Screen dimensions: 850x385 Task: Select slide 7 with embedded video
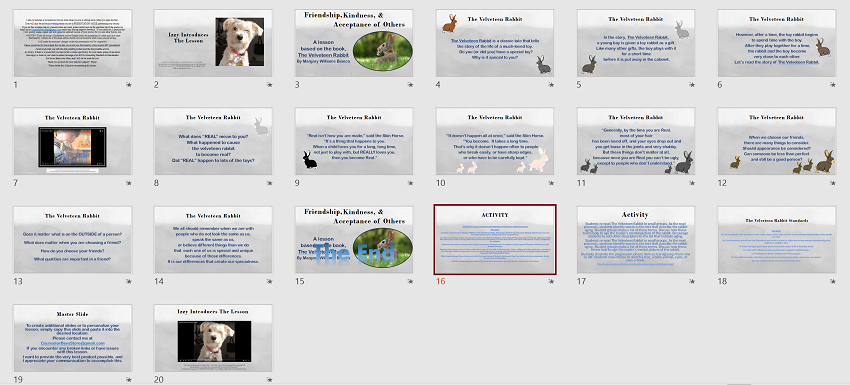(73, 142)
